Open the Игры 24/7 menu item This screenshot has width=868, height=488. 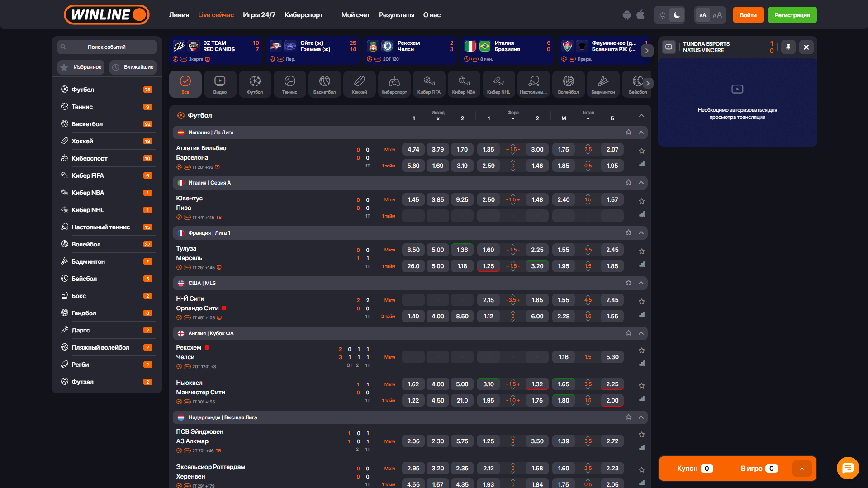coord(259,15)
